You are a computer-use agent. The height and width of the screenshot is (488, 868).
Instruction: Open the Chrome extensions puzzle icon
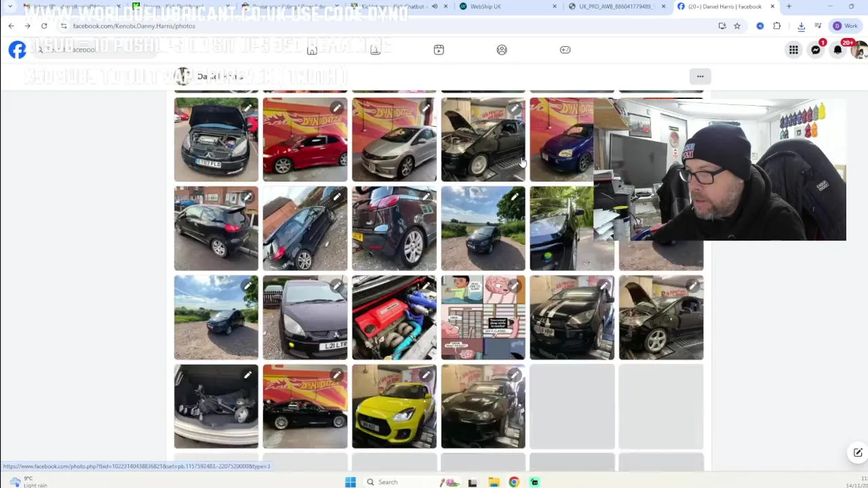(x=777, y=26)
